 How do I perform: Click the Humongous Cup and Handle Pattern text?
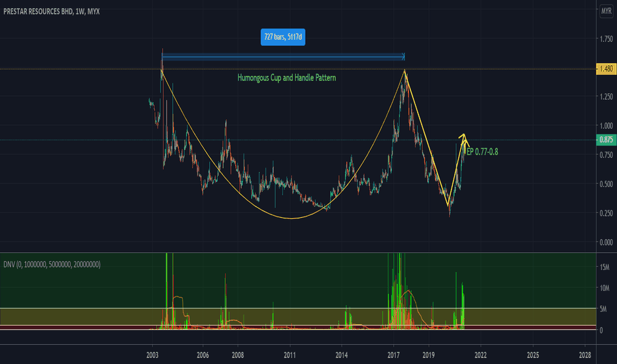tap(287, 77)
